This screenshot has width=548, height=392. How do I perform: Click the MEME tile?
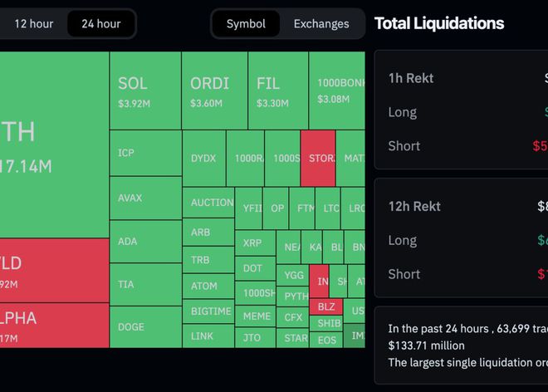pos(255,316)
